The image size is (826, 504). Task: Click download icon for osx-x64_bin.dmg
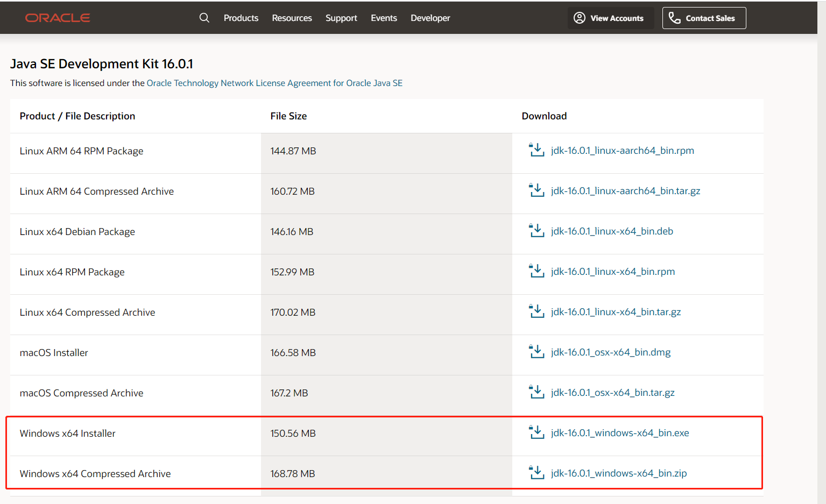coord(536,352)
